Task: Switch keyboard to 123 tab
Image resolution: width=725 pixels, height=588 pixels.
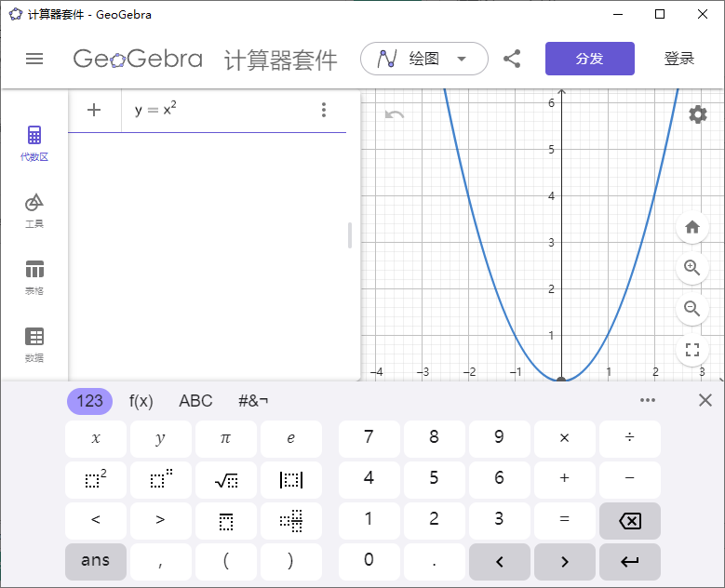Action: pyautogui.click(x=89, y=401)
